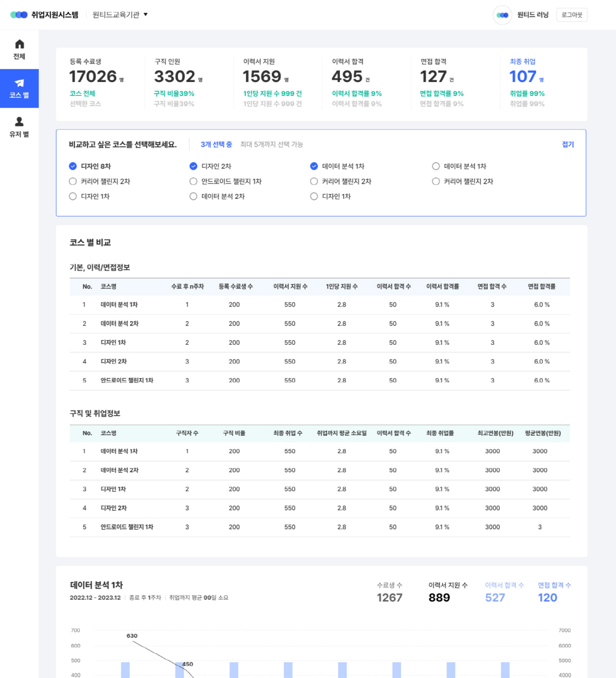616x678 pixels.
Task: Click the 등록 수료생 17026 stat
Action: coord(96,76)
